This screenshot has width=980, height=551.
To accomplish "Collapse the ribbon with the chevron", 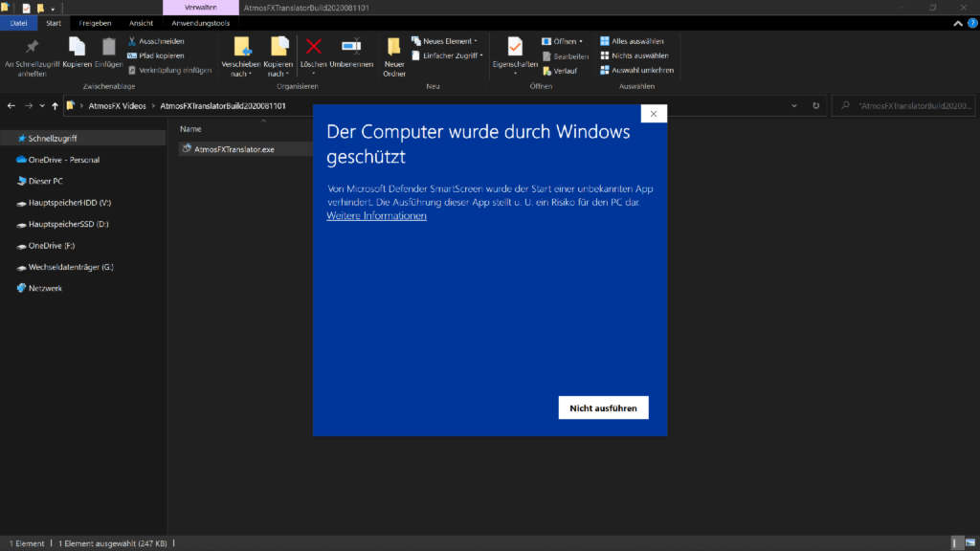I will (x=957, y=23).
